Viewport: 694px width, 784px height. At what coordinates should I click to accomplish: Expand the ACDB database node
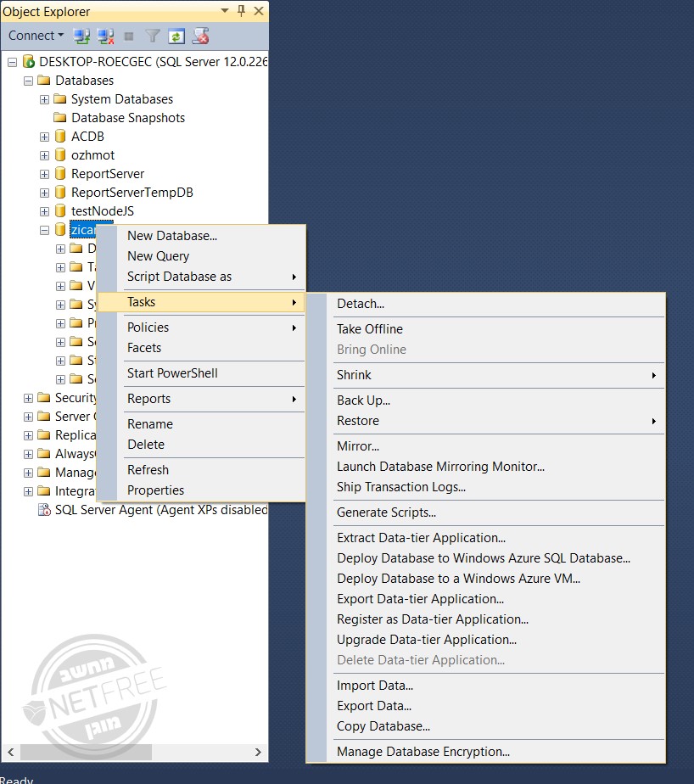pyautogui.click(x=44, y=137)
